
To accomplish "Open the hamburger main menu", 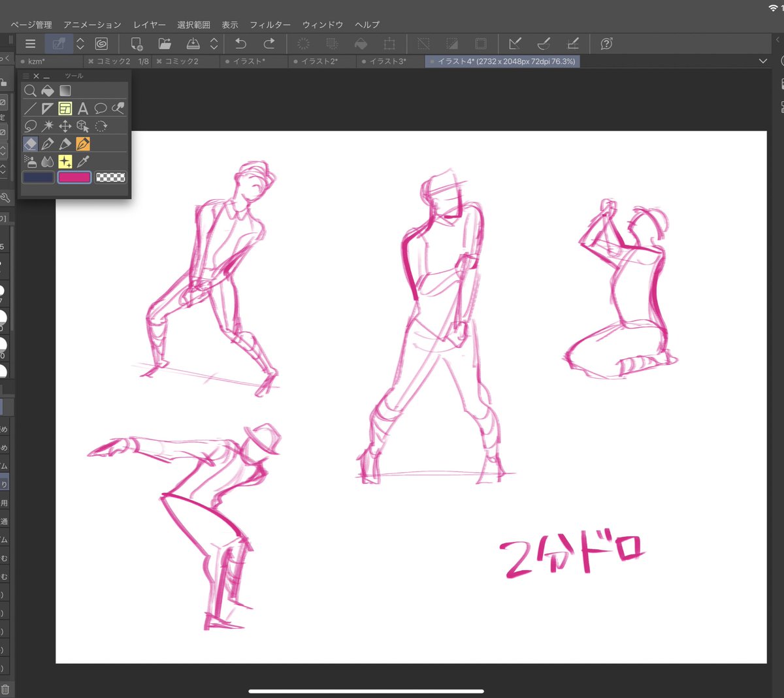I will click(30, 44).
